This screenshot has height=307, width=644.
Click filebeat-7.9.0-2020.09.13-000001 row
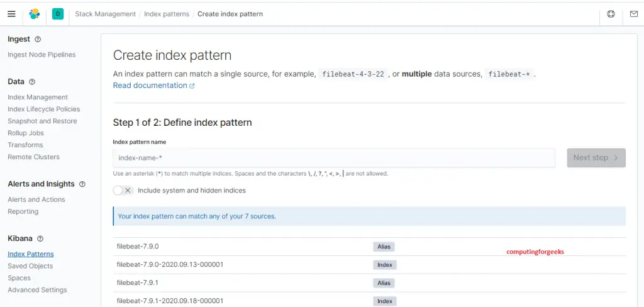coord(369,265)
